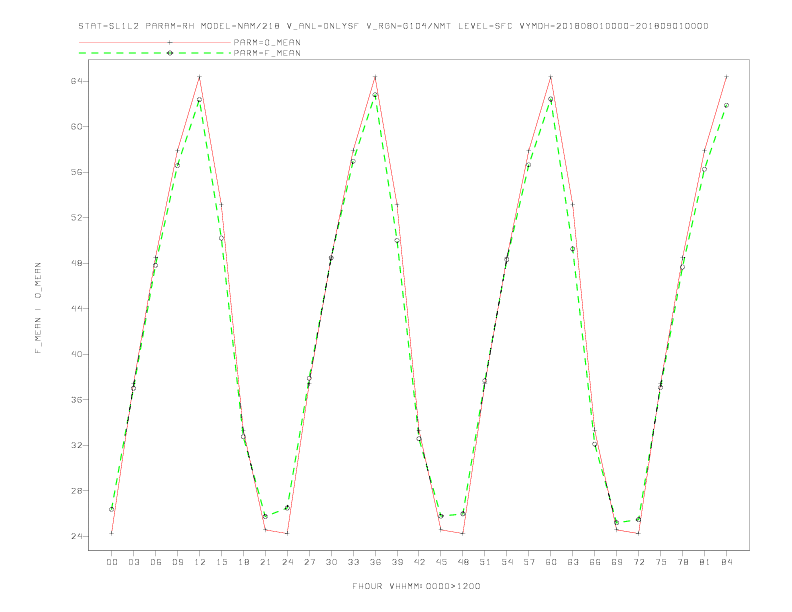Viewport: 792px width, 612px height.
Task: Click x-axis forecast hour label 84
Action: 727,562
